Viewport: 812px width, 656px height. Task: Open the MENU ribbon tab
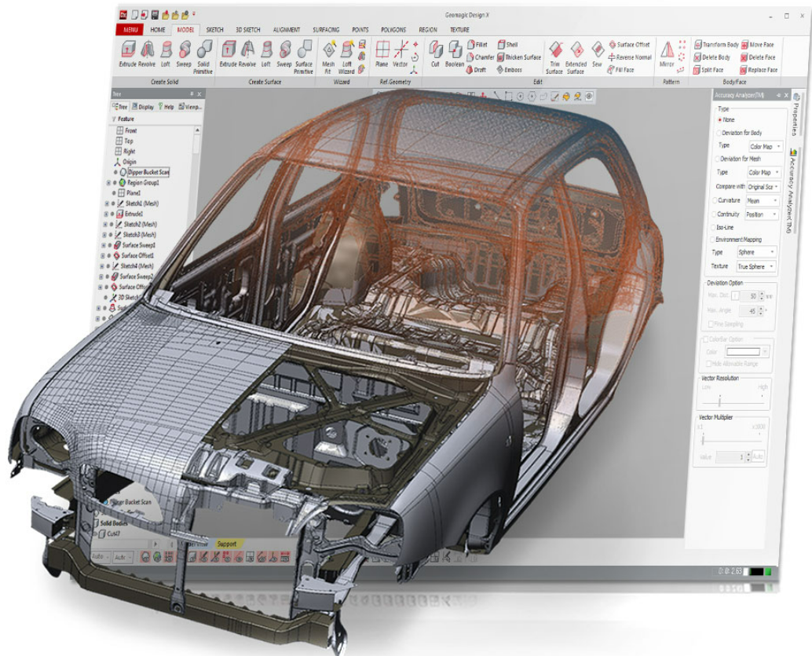coord(130,30)
